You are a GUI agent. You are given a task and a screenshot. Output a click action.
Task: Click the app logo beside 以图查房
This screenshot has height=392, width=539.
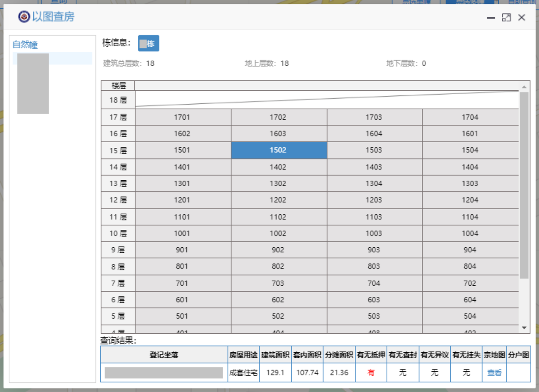point(24,17)
